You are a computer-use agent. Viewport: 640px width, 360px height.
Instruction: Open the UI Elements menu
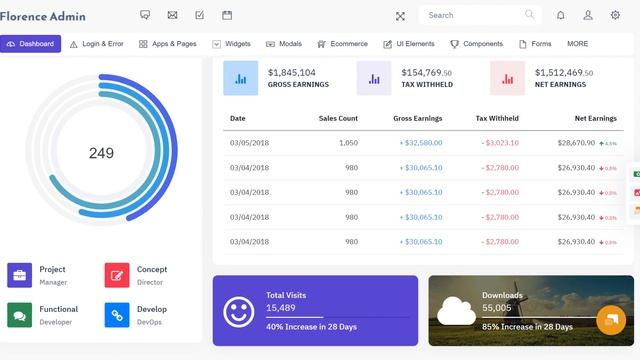[409, 44]
